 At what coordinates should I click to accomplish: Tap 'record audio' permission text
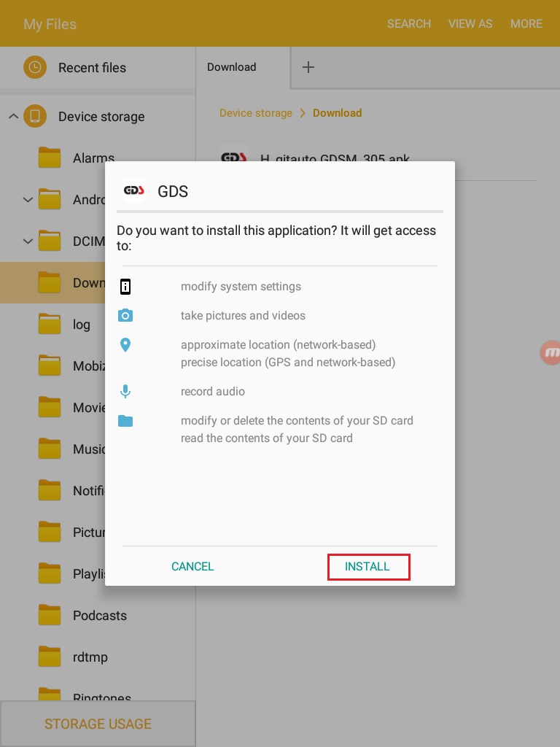[x=213, y=391]
